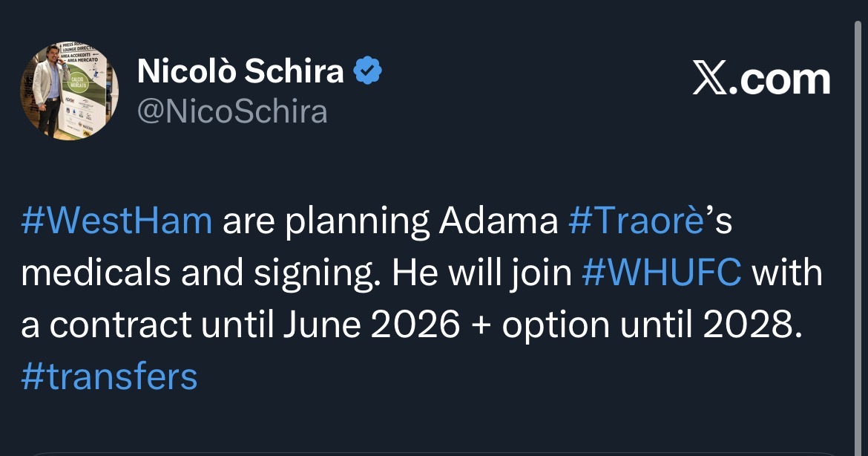Click the blue verified badge icon
This screenshot has width=868, height=456.
tap(367, 72)
